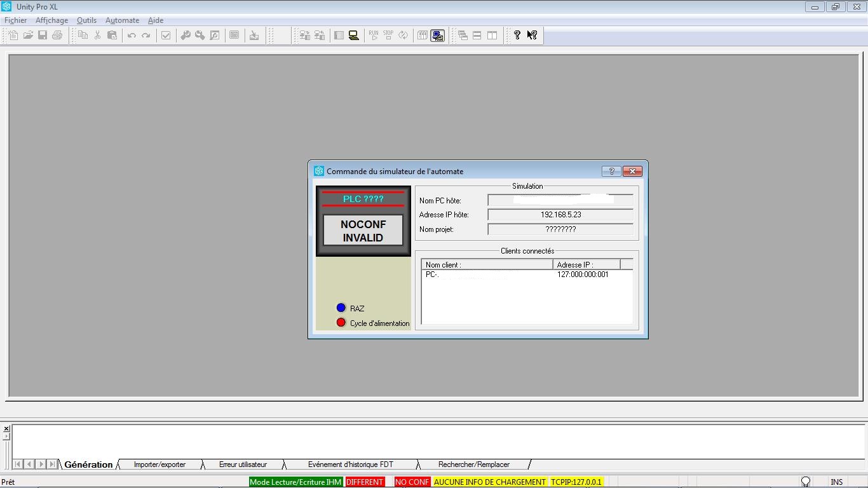This screenshot has height=488, width=868.
Task: Click the blue RAZ reset button
Action: pyautogui.click(x=341, y=308)
